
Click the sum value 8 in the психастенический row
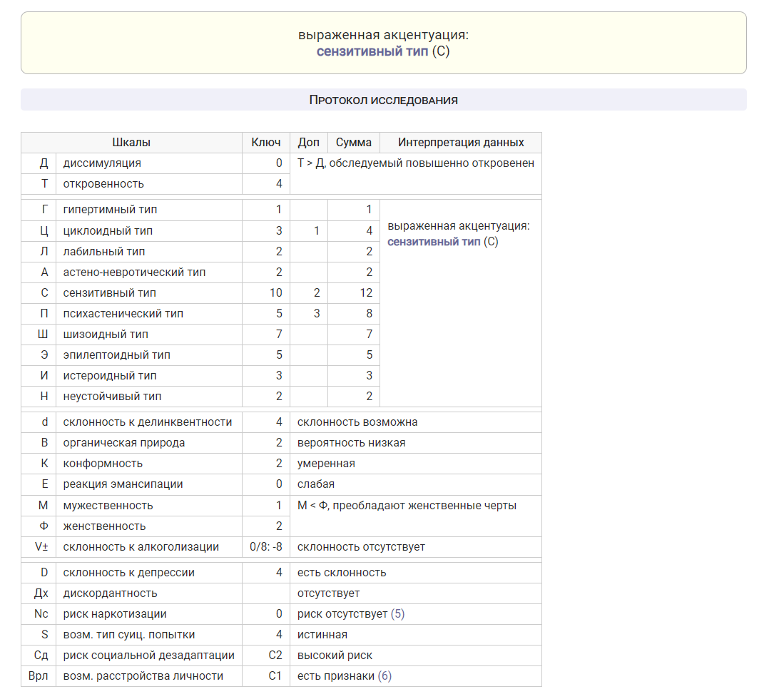coord(369,314)
